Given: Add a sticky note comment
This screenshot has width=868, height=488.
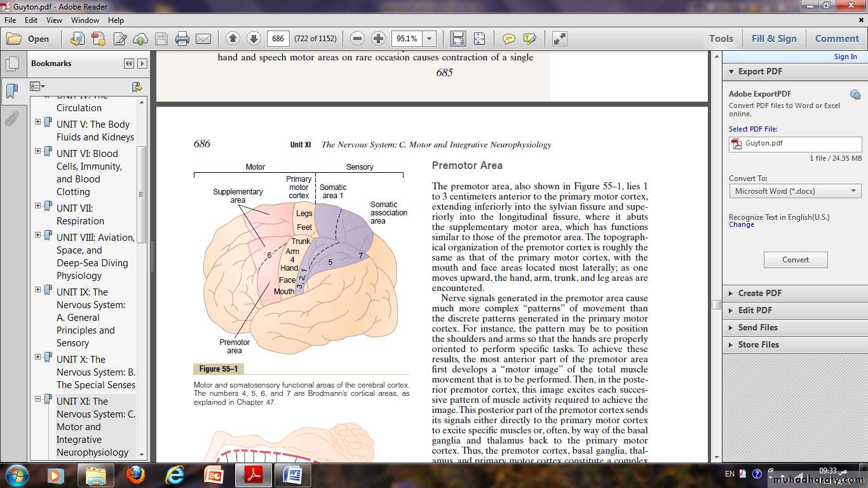Looking at the screenshot, I should (x=508, y=39).
